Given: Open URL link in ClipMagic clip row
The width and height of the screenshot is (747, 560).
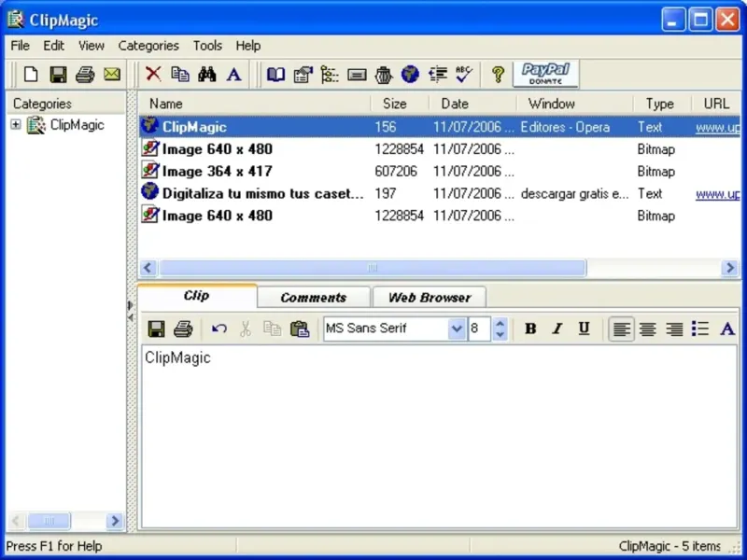Looking at the screenshot, I should click(717, 128).
